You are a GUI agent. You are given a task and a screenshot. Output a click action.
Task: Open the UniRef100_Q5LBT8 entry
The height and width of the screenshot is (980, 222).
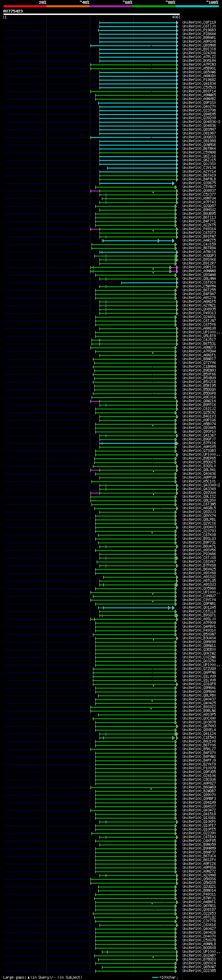[x=199, y=336]
